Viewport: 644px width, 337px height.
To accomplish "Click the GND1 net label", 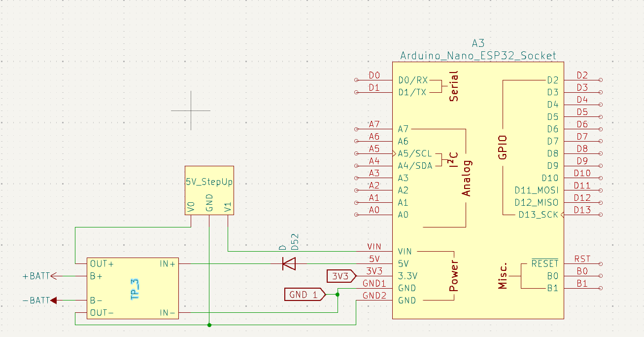I will pos(374,284).
